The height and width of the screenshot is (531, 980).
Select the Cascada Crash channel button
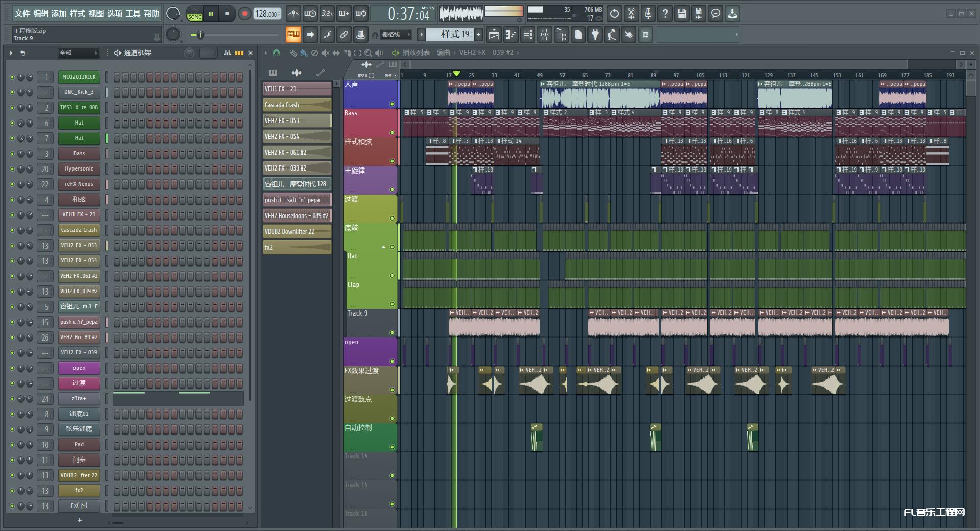(x=79, y=230)
